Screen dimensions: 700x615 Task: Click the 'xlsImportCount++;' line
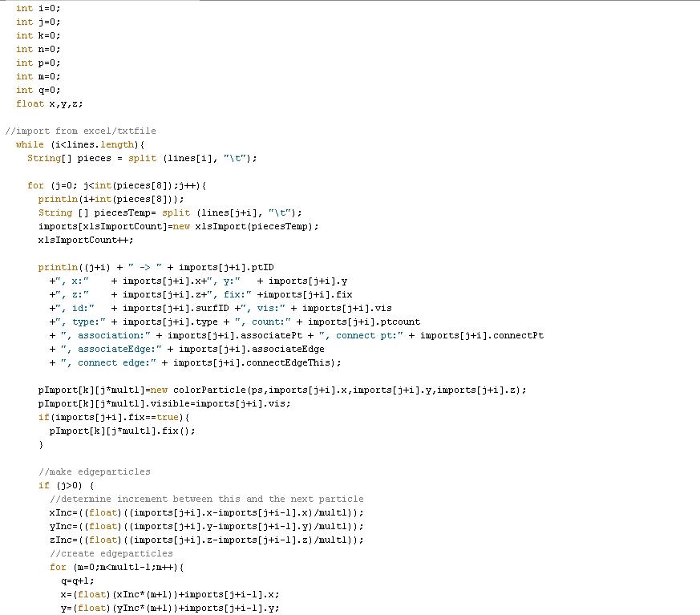pyautogui.click(x=86, y=240)
